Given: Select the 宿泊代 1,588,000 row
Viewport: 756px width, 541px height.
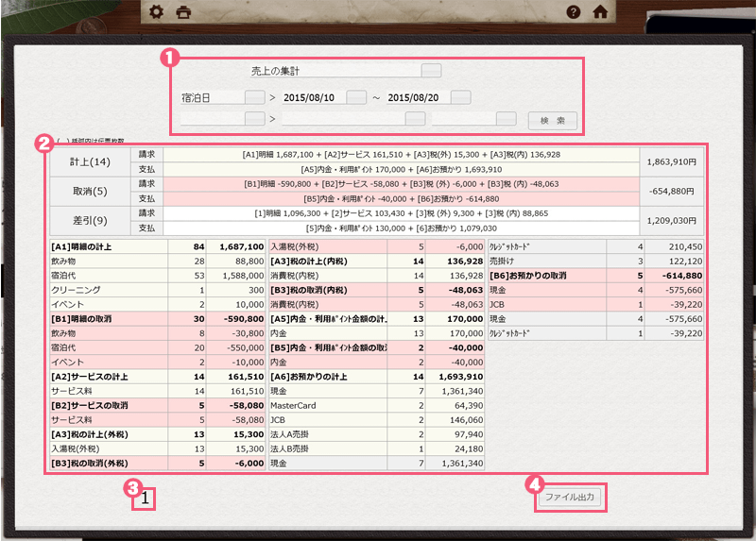Looking at the screenshot, I should point(157,276).
